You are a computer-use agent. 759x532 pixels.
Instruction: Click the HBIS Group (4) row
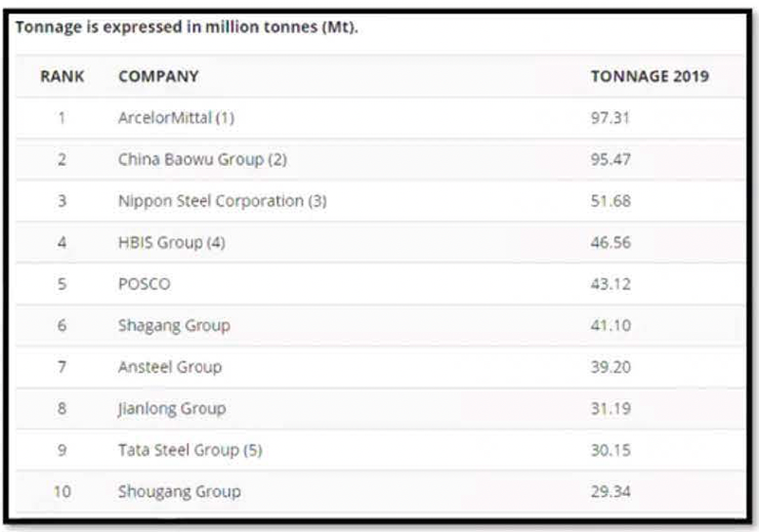pyautogui.click(x=171, y=243)
